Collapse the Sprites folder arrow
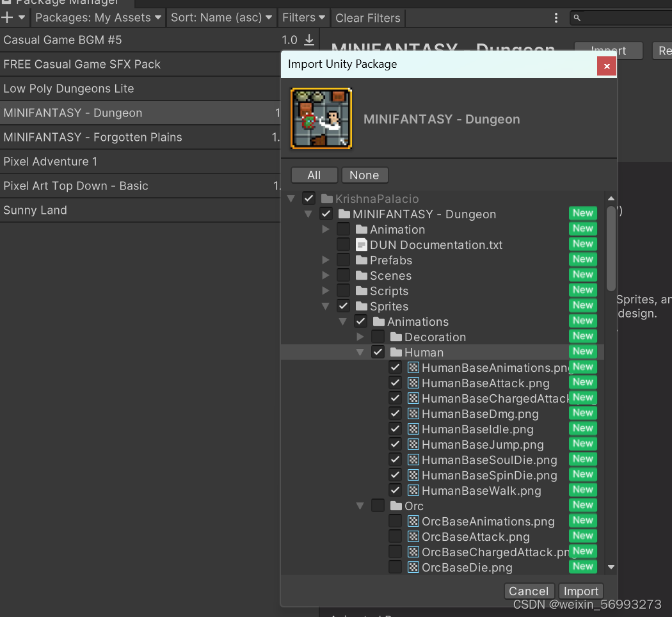This screenshot has height=617, width=672. (x=326, y=307)
